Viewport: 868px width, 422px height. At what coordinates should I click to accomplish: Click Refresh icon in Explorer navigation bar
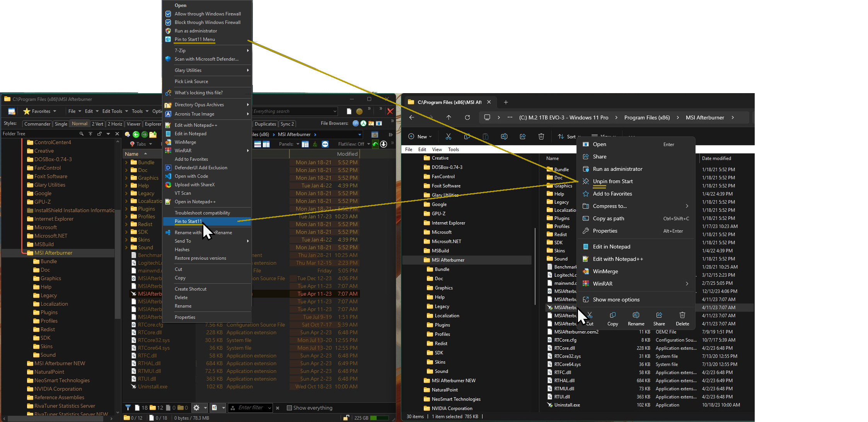pos(467,117)
